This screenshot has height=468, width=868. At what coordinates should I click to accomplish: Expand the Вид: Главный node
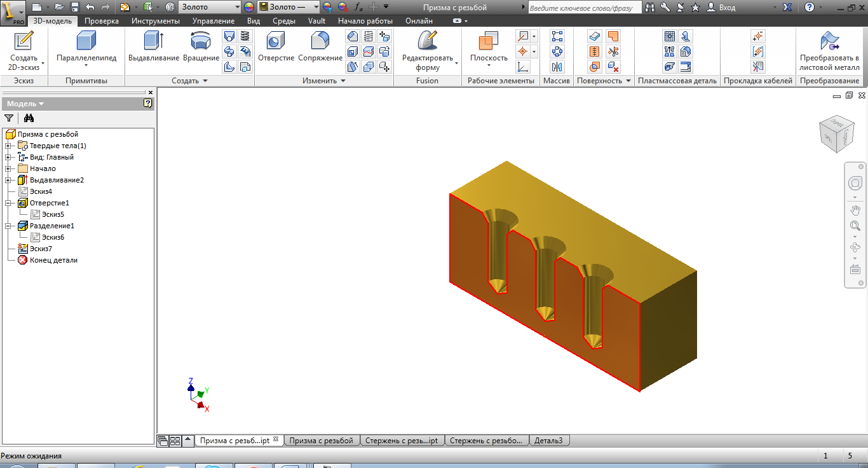coord(8,157)
